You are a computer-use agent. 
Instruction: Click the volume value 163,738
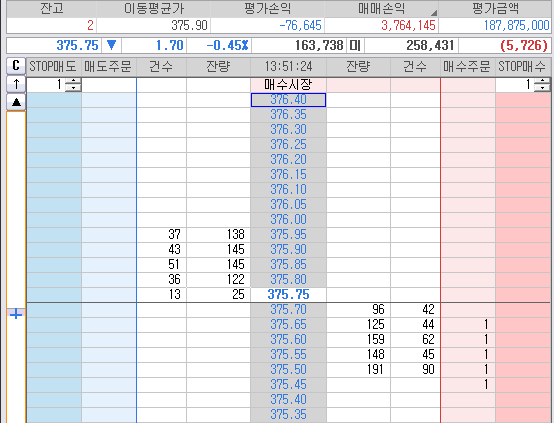coord(319,45)
